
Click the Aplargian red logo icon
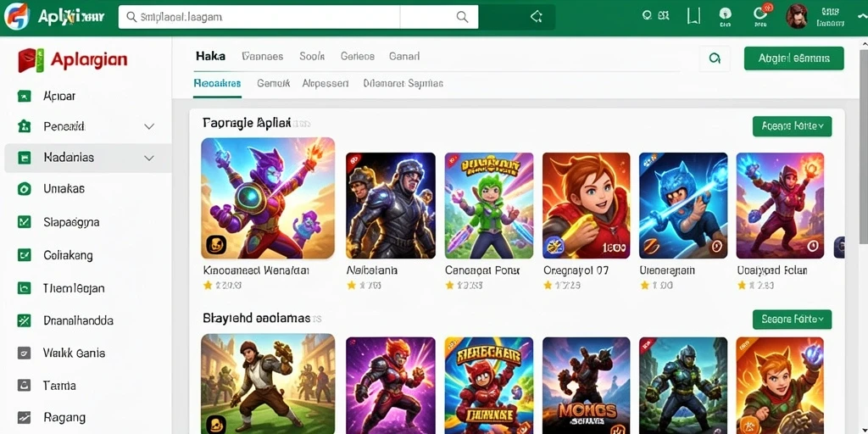coord(31,60)
